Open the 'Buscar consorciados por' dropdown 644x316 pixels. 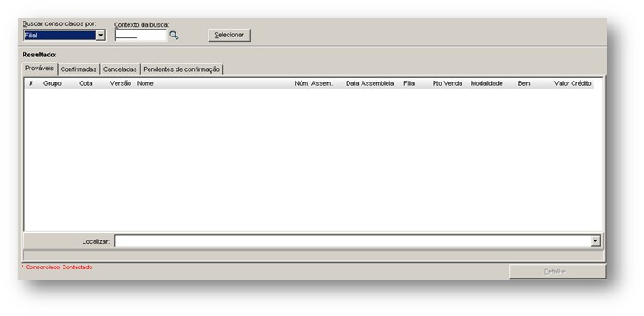point(101,36)
